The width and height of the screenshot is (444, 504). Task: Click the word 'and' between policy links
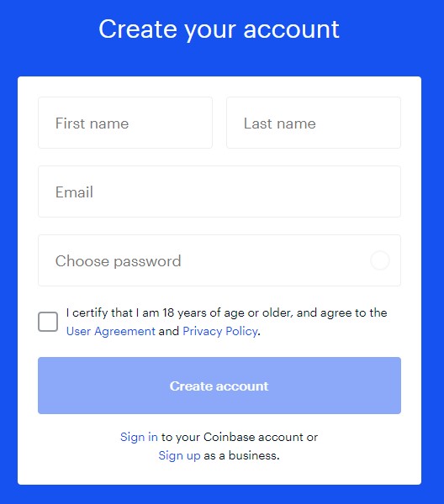click(x=168, y=331)
